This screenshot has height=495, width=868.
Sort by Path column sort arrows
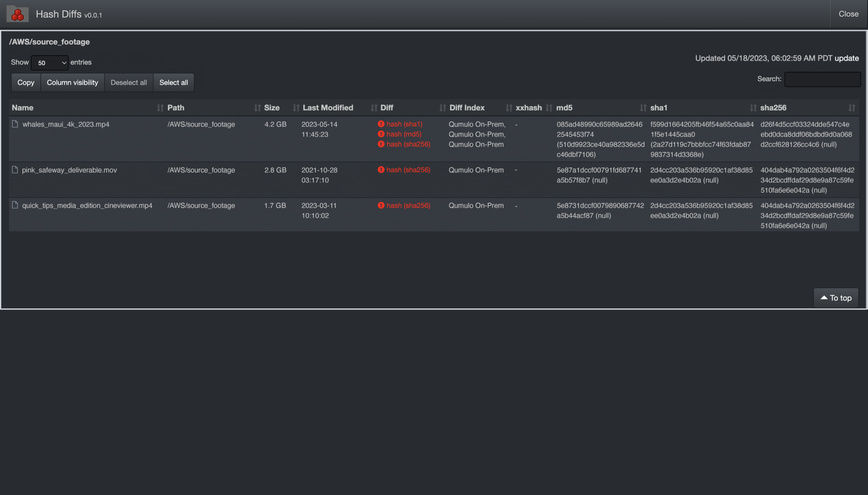(x=257, y=108)
